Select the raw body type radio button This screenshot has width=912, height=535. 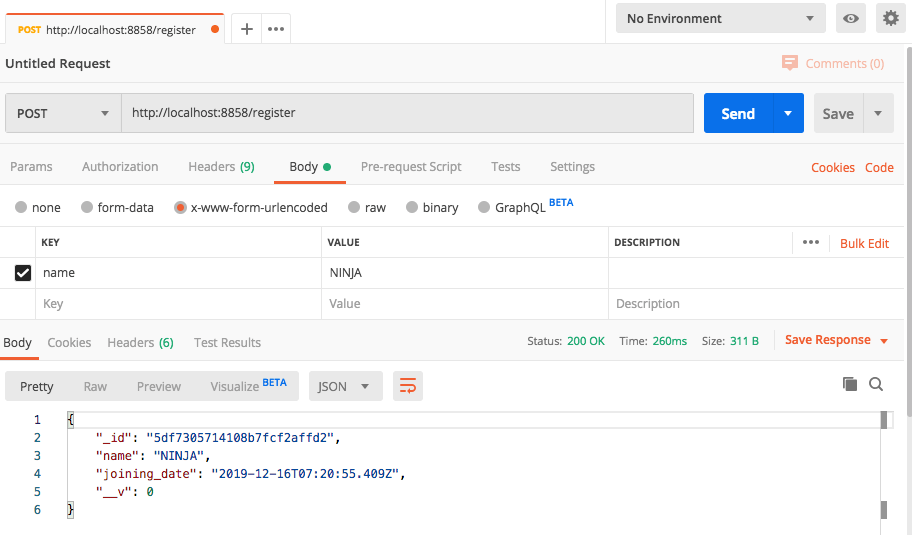353,208
